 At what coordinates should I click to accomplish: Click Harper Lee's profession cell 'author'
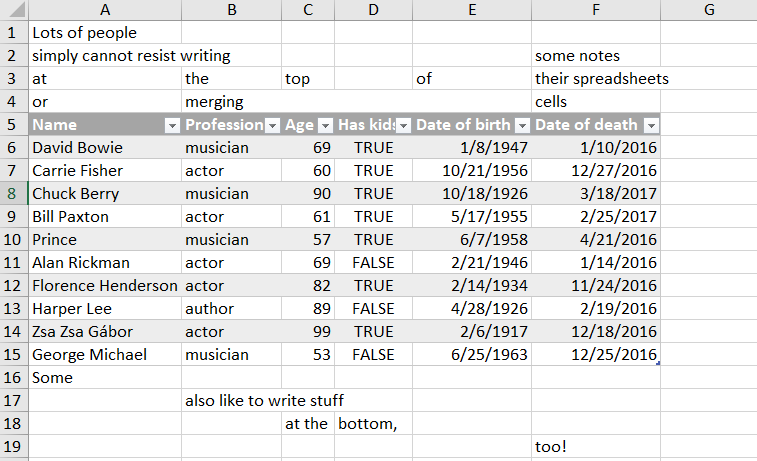point(231,309)
